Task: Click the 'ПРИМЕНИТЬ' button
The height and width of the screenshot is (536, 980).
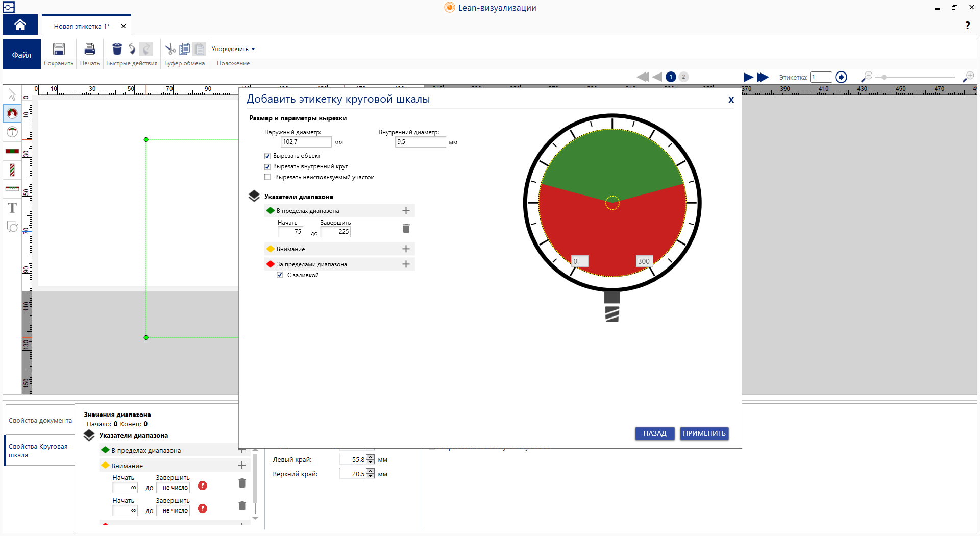Action: (x=704, y=433)
